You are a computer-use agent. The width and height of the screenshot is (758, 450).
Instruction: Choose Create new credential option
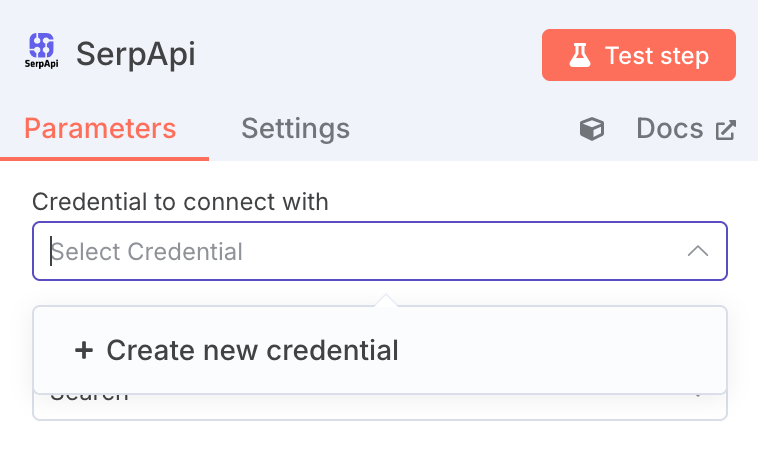pos(379,350)
